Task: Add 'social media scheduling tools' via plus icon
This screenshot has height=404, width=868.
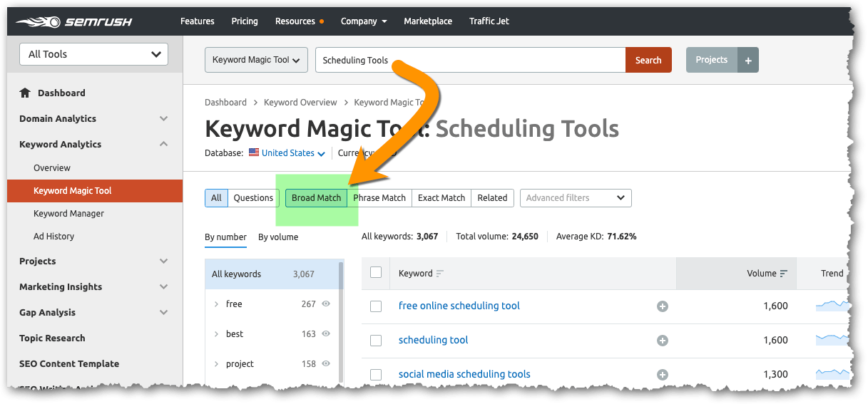Action: pyautogui.click(x=663, y=375)
